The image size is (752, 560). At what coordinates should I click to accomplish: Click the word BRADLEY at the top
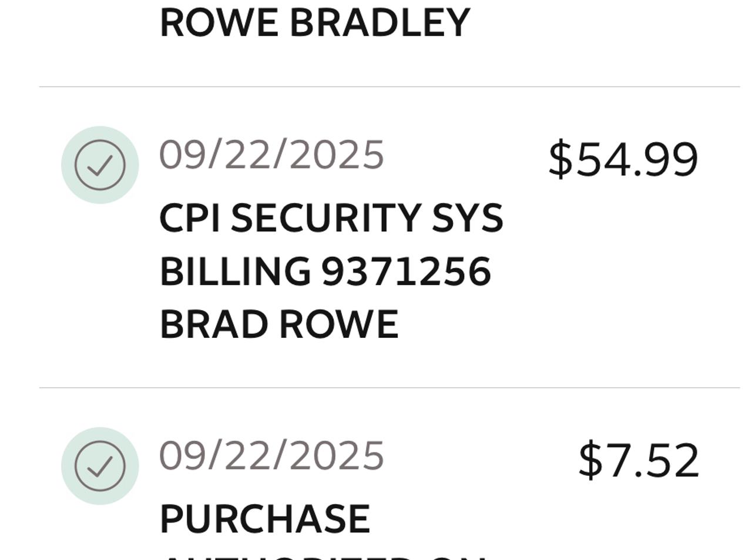coord(380,24)
